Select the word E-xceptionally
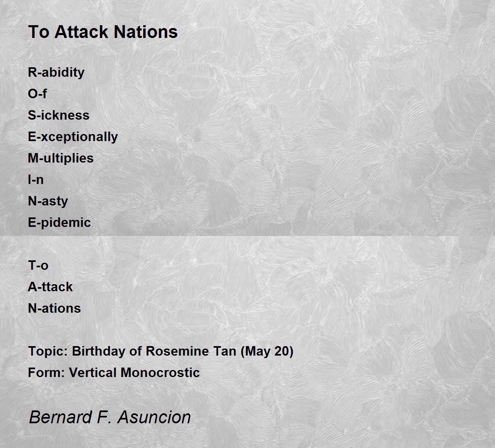This screenshot has height=448, width=495. coord(73,137)
